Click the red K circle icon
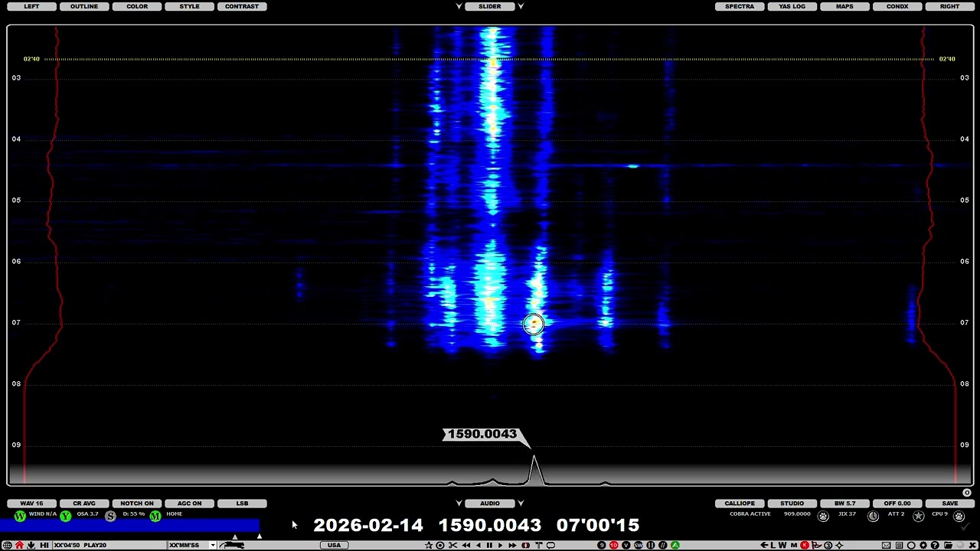The image size is (980, 551). point(805,546)
